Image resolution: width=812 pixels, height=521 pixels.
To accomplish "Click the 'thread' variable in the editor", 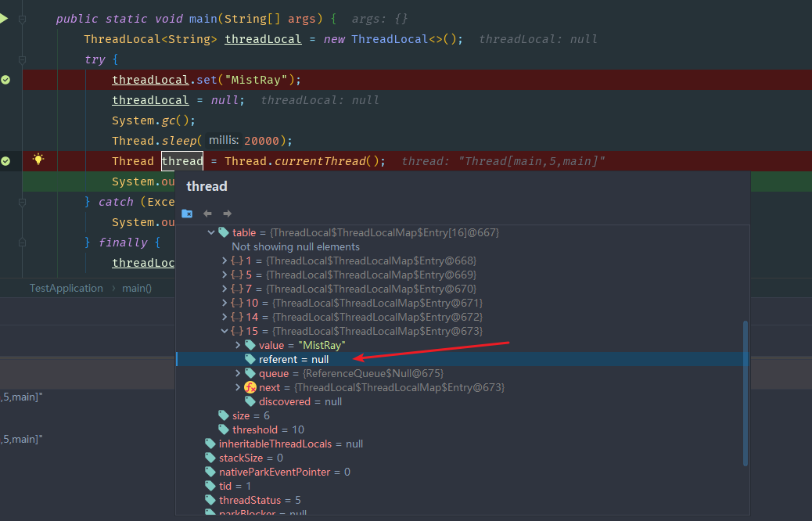I will (x=182, y=161).
